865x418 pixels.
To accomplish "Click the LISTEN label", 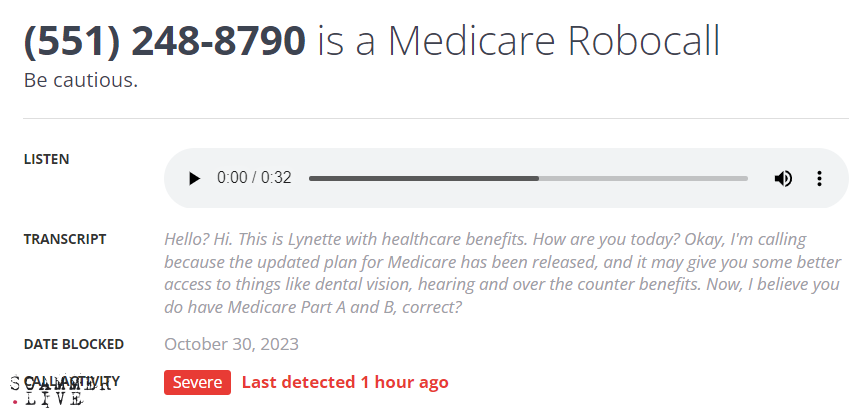I will 47,159.
